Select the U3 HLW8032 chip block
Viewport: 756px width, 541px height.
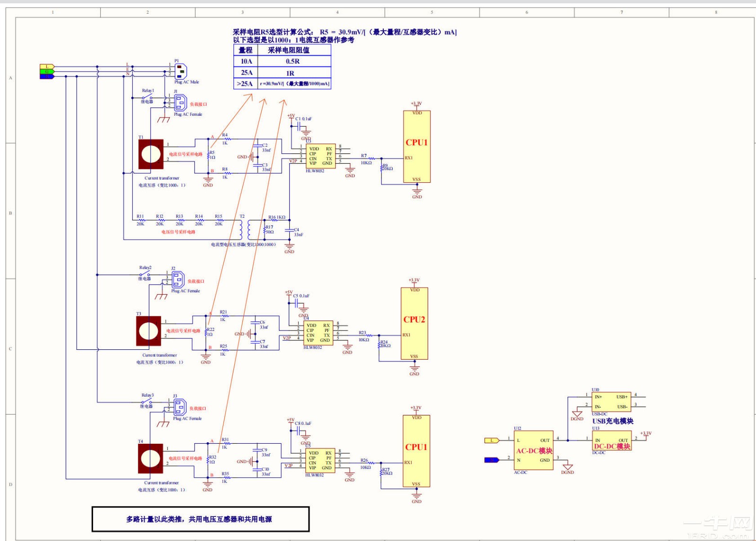[321, 156]
